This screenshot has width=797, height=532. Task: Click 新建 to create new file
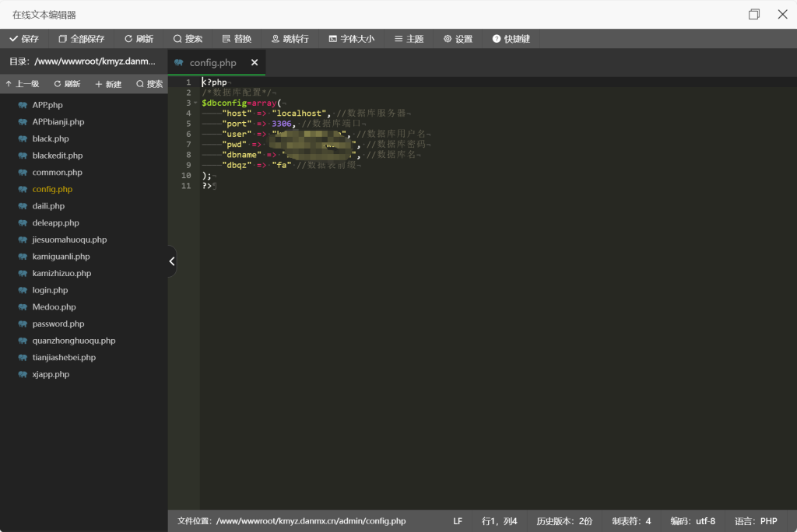point(108,84)
